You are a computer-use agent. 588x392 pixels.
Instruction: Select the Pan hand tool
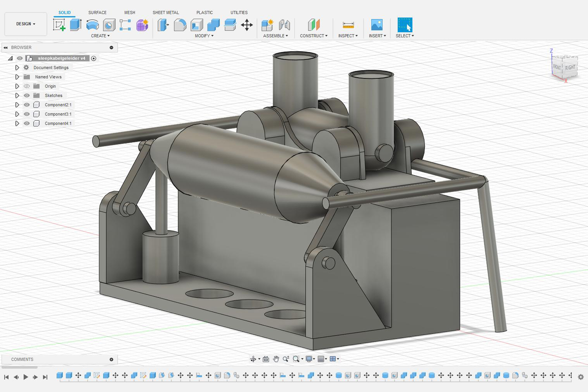[x=276, y=359]
